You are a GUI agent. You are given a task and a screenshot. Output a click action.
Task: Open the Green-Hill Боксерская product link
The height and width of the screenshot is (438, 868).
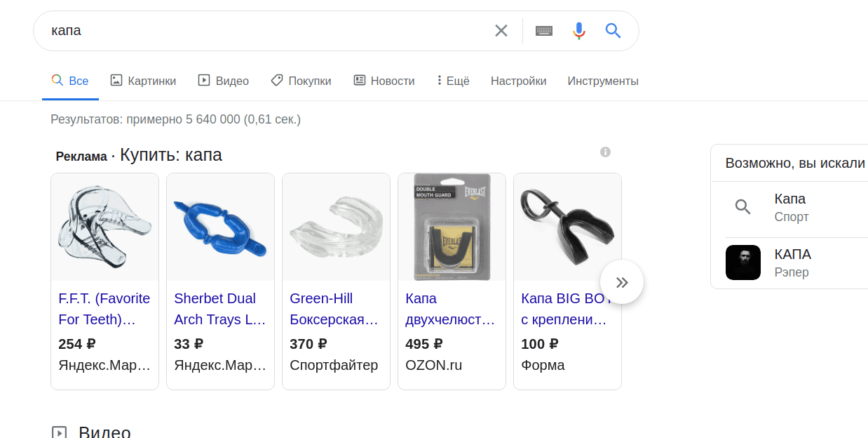(x=334, y=309)
